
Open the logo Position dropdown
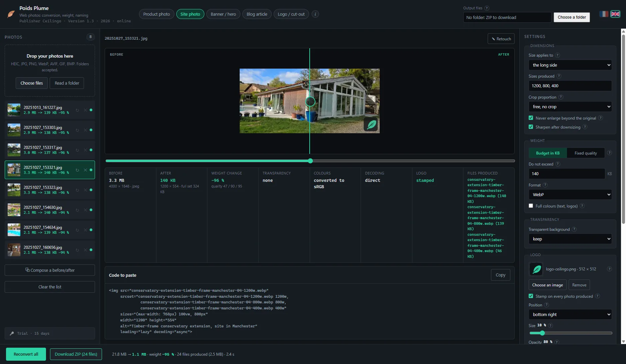click(x=570, y=314)
